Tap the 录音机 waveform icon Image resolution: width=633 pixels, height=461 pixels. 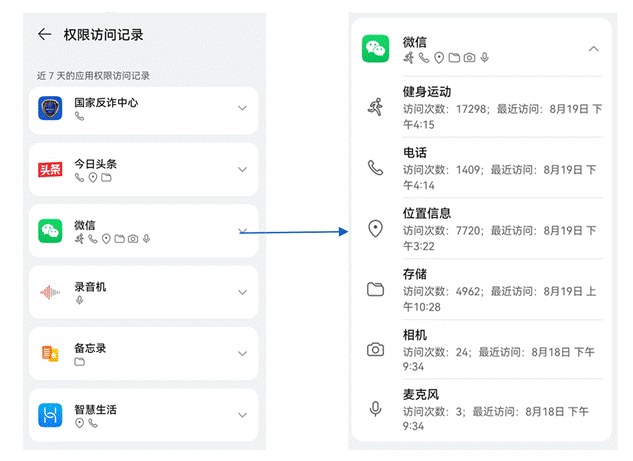click(x=50, y=292)
